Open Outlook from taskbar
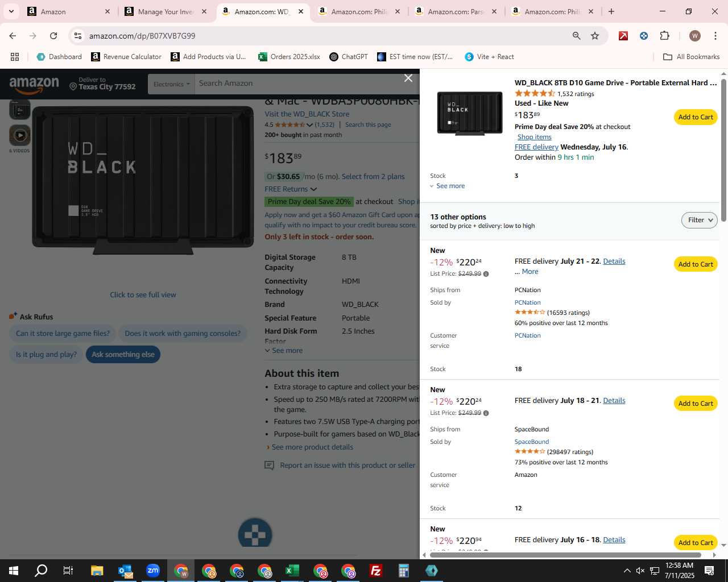 [x=125, y=571]
